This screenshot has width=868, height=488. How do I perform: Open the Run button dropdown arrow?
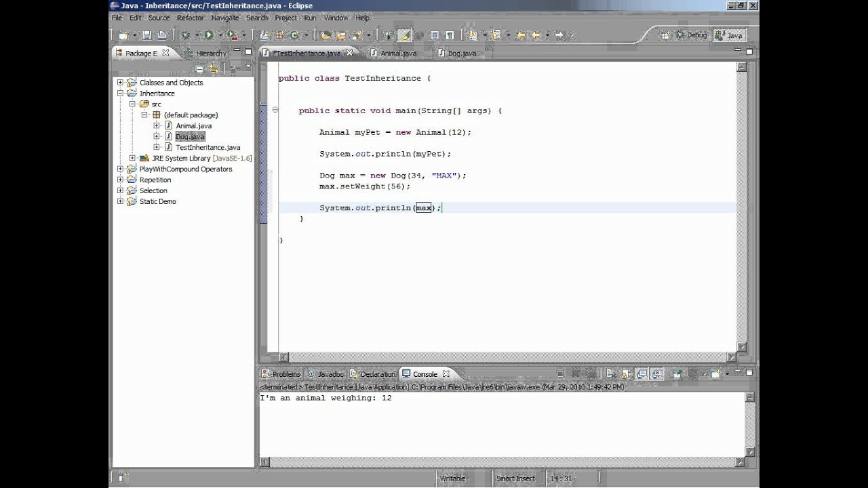tap(220, 35)
